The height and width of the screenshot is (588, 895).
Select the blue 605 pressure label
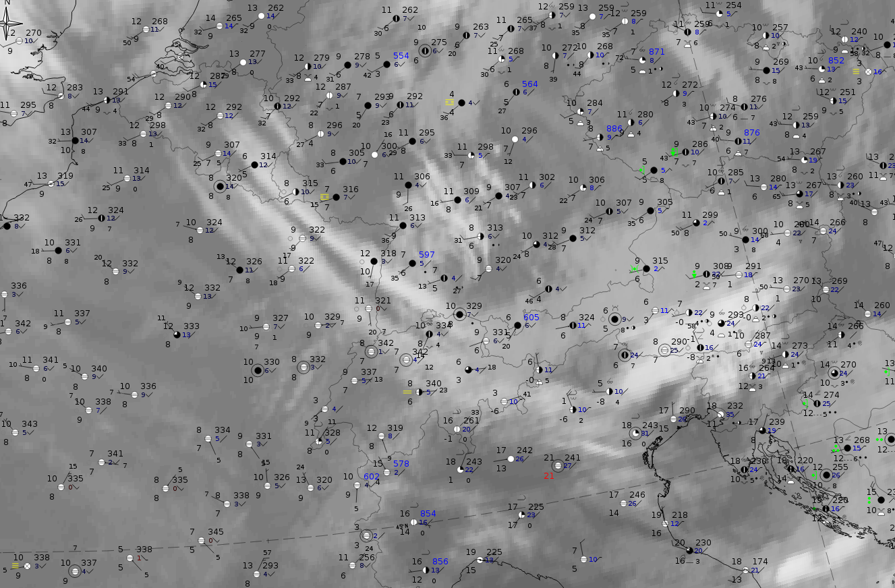(x=531, y=317)
